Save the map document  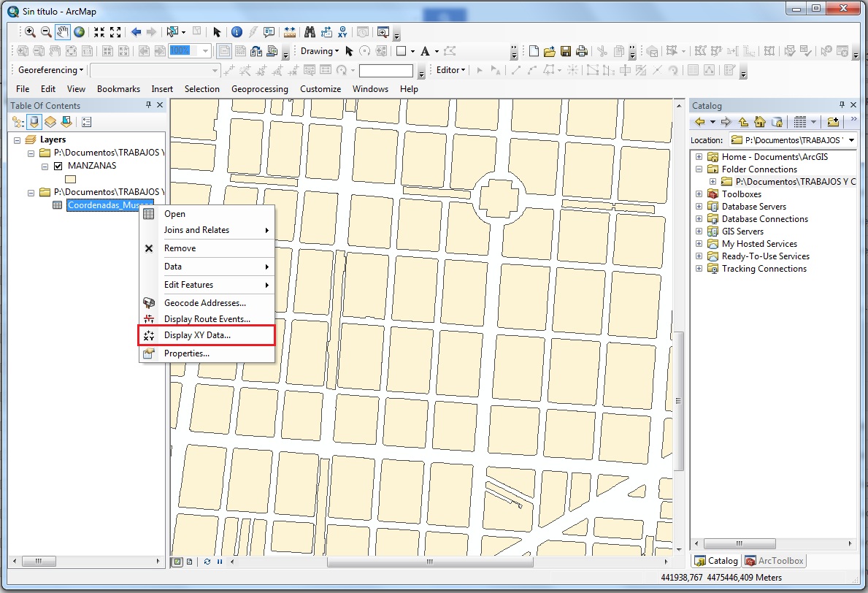click(x=566, y=50)
